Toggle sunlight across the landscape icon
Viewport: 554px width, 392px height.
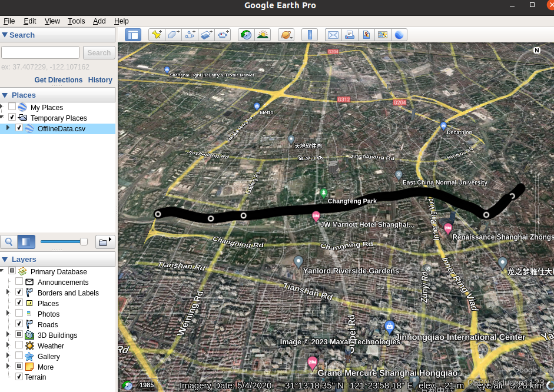click(263, 35)
